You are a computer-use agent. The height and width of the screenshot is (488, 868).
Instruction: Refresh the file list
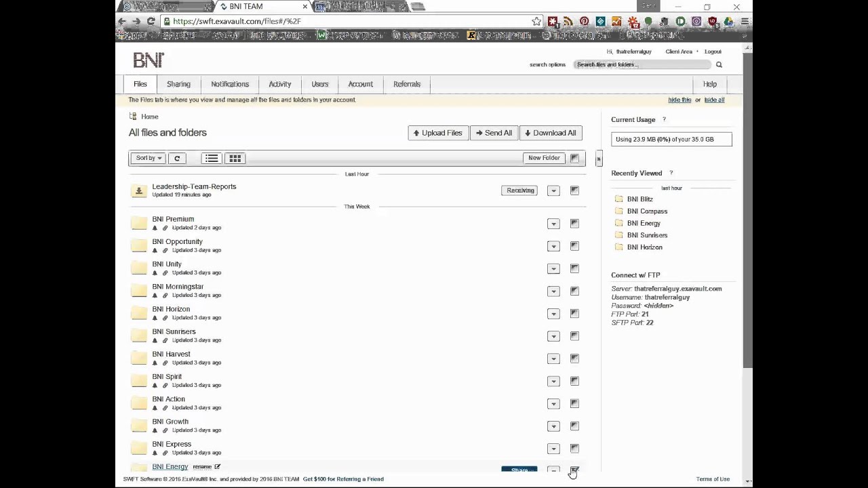[177, 159]
